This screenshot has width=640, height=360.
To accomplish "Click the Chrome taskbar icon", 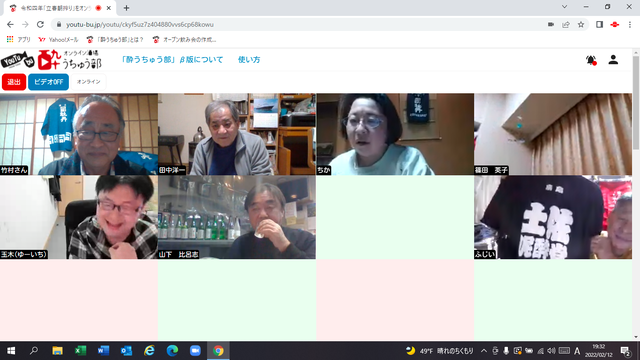I will (x=218, y=351).
